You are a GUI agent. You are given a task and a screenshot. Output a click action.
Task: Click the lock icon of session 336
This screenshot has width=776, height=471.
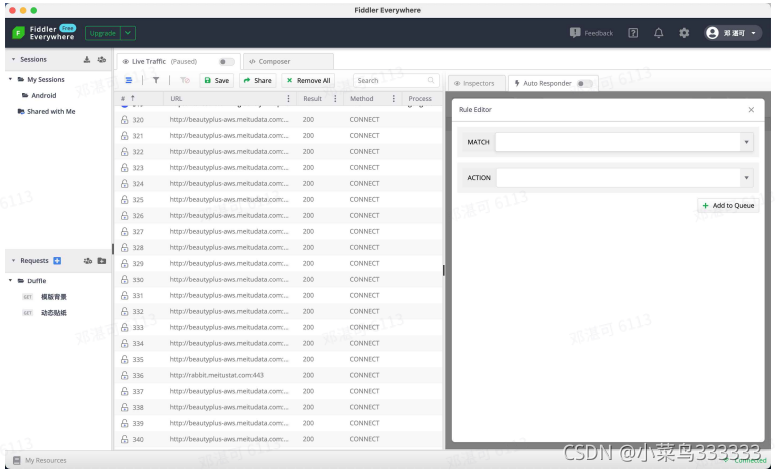[x=124, y=376]
